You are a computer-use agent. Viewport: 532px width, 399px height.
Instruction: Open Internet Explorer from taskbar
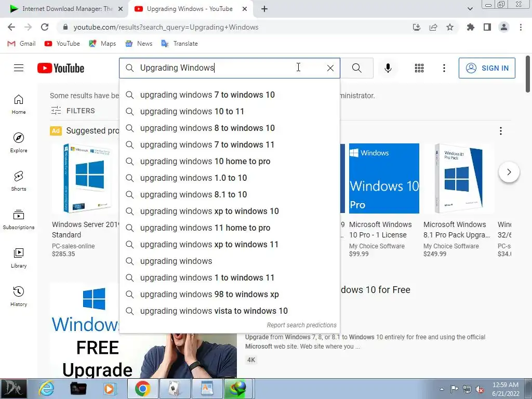coord(46,389)
